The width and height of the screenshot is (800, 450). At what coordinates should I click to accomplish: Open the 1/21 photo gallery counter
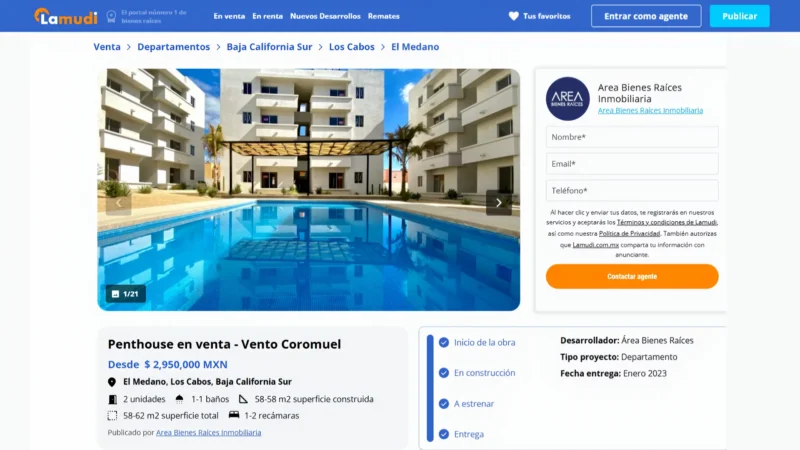[x=126, y=294]
